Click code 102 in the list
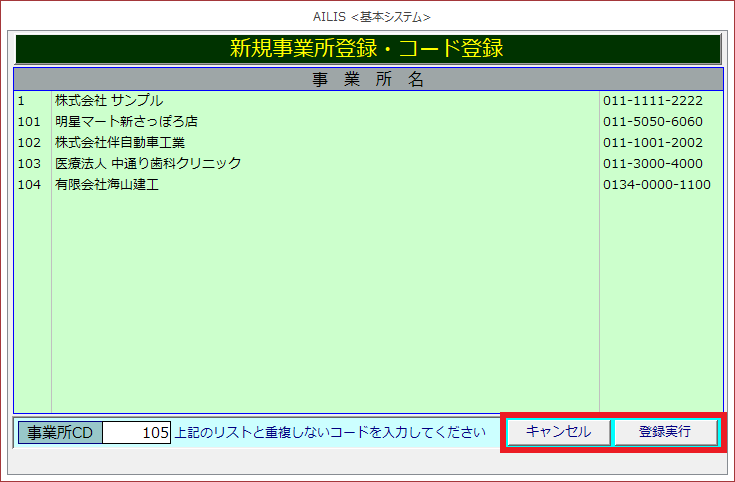Image resolution: width=735 pixels, height=482 pixels. [x=29, y=143]
